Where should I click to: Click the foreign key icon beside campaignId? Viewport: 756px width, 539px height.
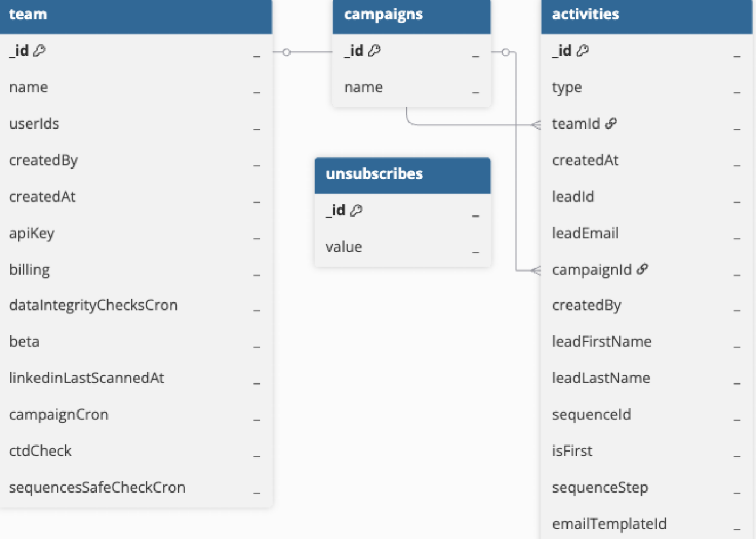(x=642, y=269)
